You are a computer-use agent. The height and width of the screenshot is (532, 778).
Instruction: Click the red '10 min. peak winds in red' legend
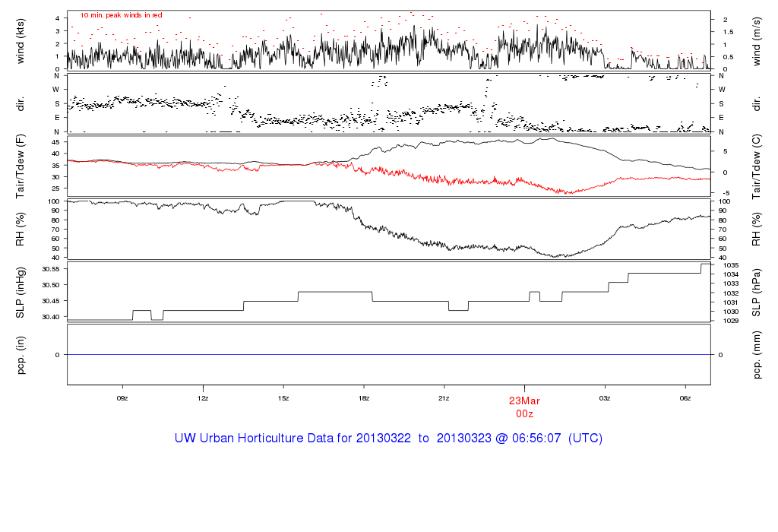(x=121, y=15)
